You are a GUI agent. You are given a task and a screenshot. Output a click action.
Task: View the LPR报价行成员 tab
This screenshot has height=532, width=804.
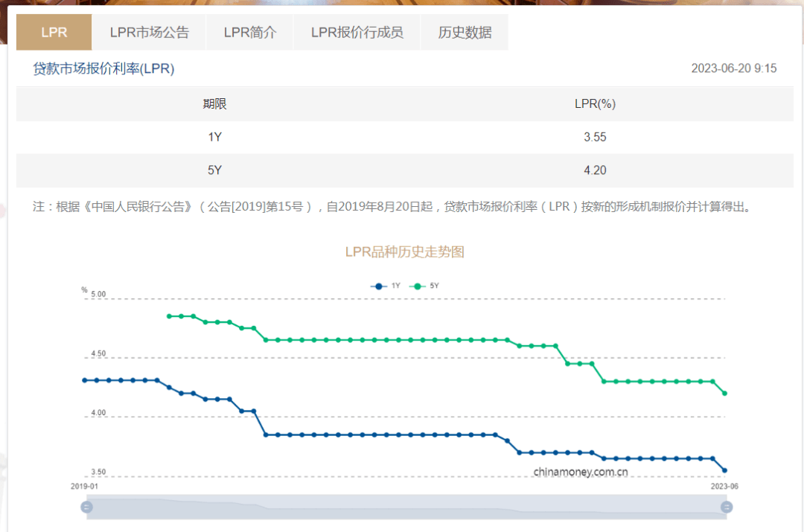pyautogui.click(x=357, y=31)
